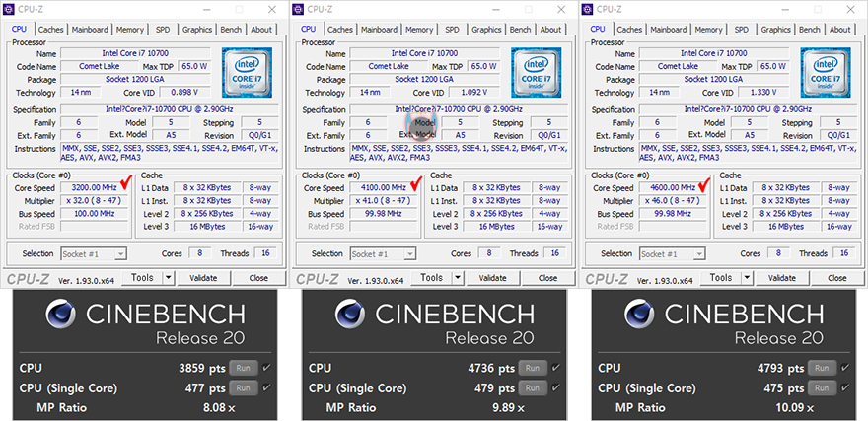Image resolution: width=868 pixels, height=421 pixels.
Task: Toggle Single Core checkbox beside 475 pts
Action: tap(845, 387)
